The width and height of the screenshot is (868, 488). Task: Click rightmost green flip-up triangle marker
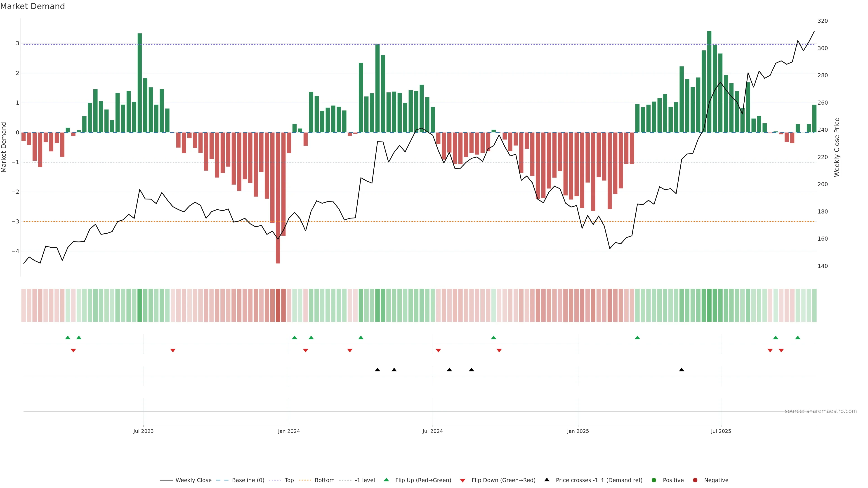(x=797, y=338)
